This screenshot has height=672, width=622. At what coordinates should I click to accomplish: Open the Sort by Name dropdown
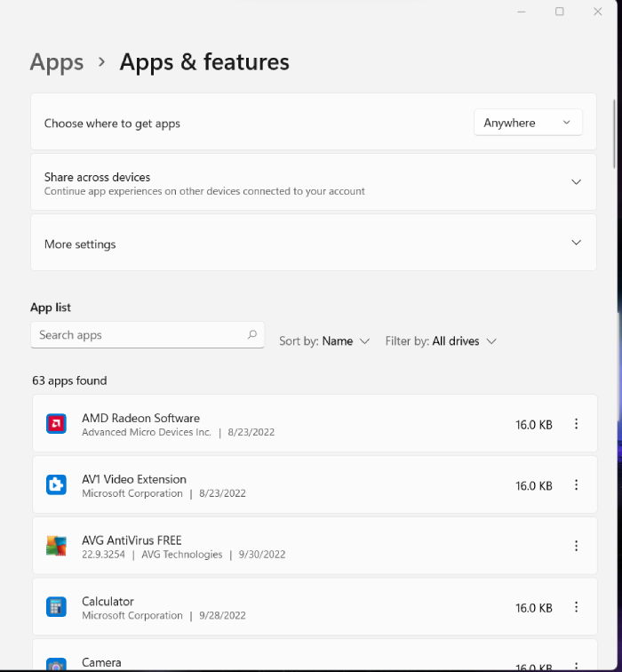pyautogui.click(x=324, y=341)
